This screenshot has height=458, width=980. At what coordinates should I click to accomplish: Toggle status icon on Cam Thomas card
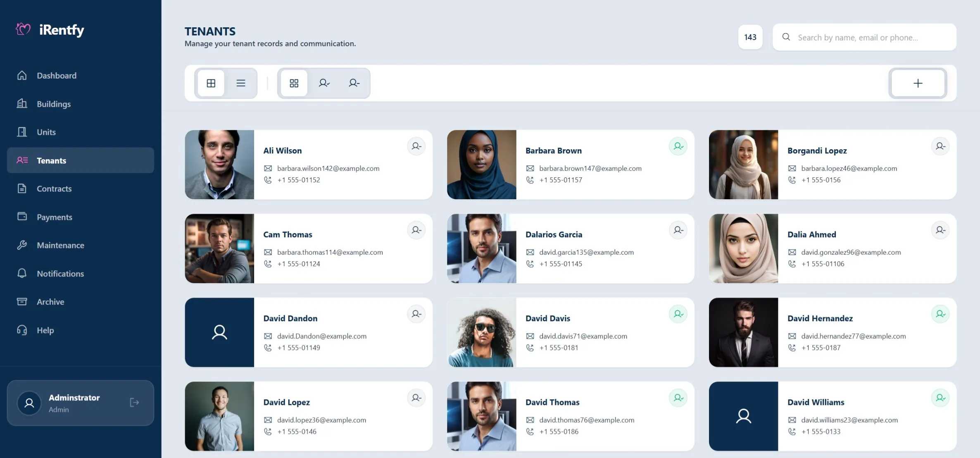(416, 230)
